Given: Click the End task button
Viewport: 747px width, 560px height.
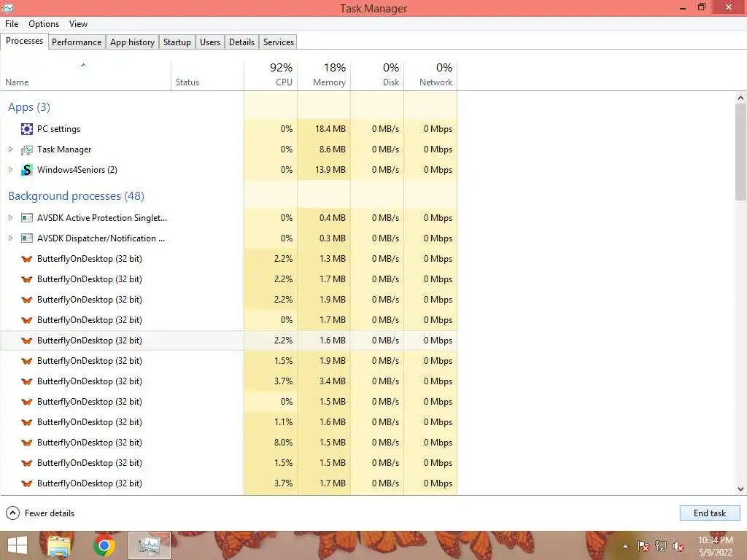Looking at the screenshot, I should click(710, 513).
